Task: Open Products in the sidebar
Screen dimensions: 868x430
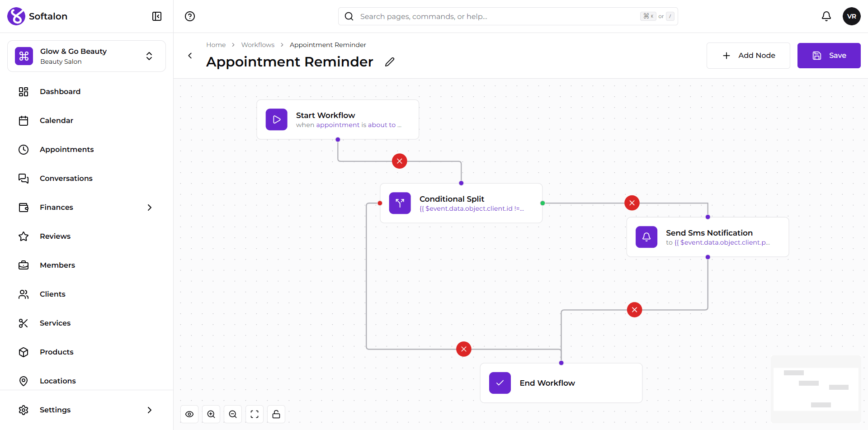Action: [86, 352]
